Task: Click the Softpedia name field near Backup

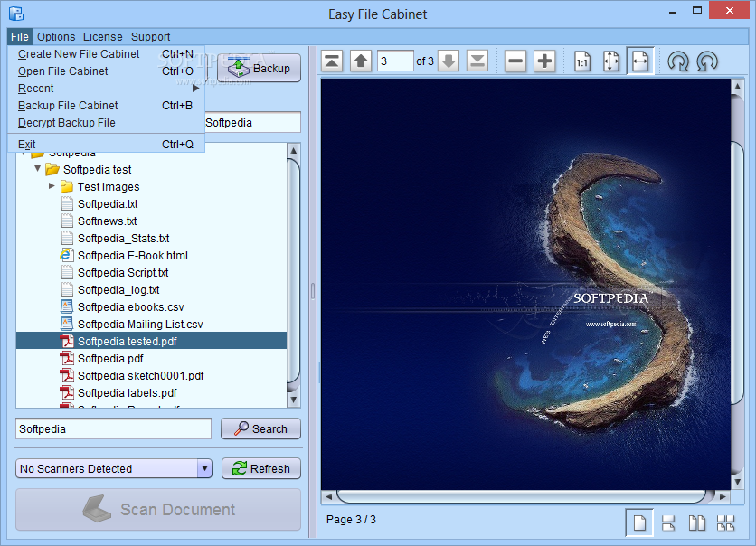Action: (x=252, y=123)
